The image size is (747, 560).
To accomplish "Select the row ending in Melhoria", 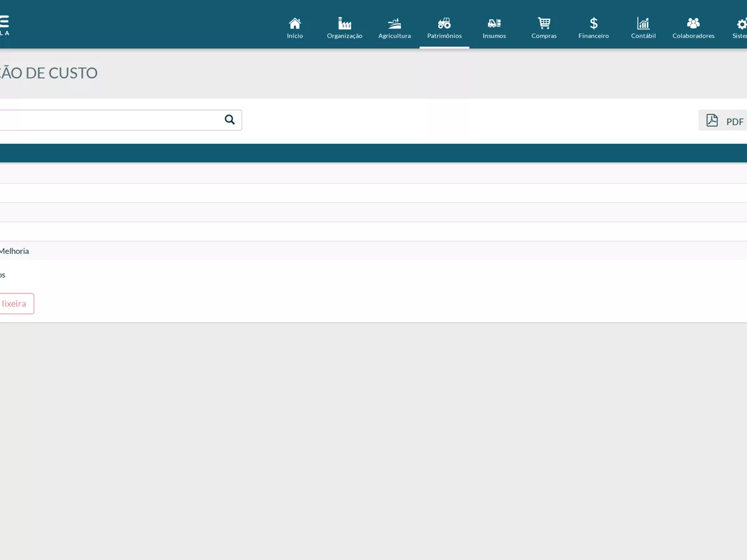I will click(374, 251).
